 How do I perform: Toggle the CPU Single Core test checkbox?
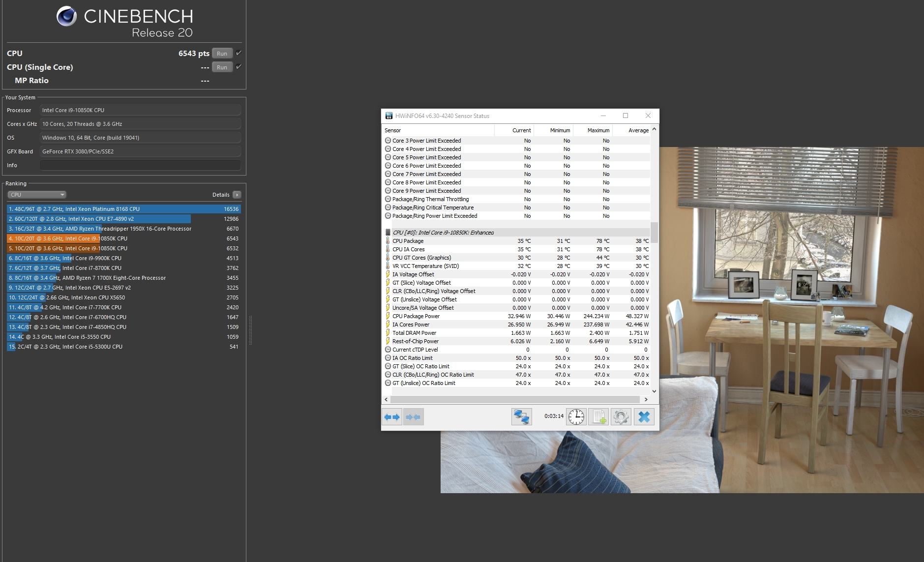tap(238, 66)
